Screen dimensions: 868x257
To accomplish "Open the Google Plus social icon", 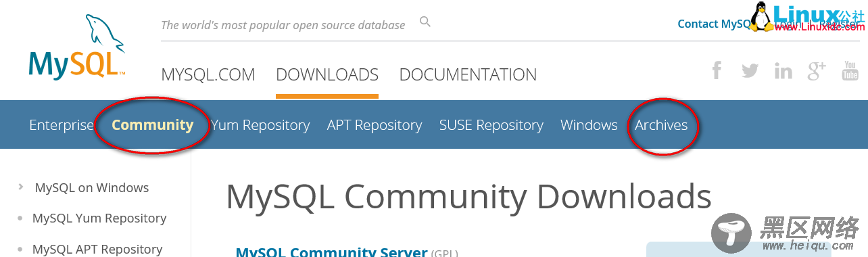I will [817, 70].
